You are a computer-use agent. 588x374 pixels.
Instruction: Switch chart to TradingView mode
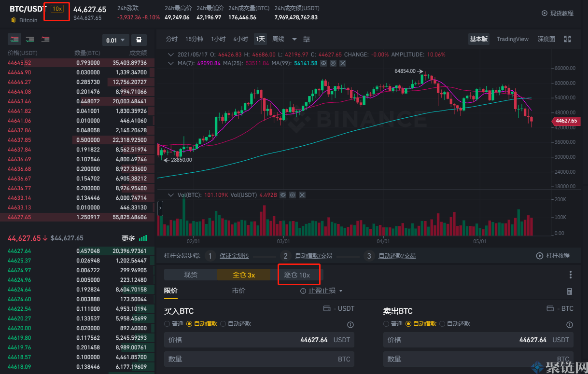point(512,39)
